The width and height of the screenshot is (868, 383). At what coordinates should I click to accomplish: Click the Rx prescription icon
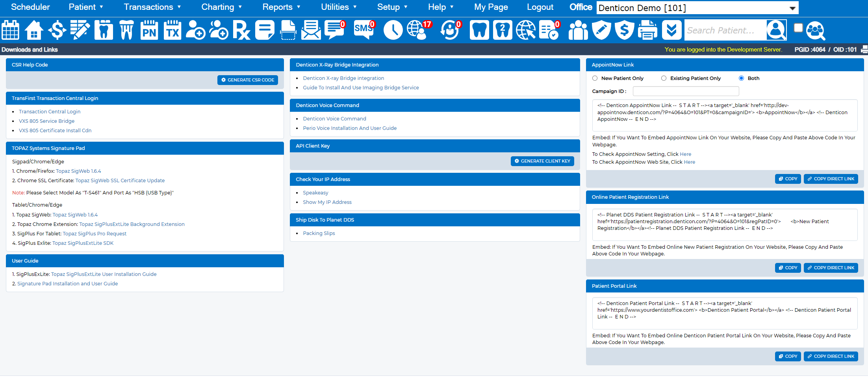click(x=241, y=30)
